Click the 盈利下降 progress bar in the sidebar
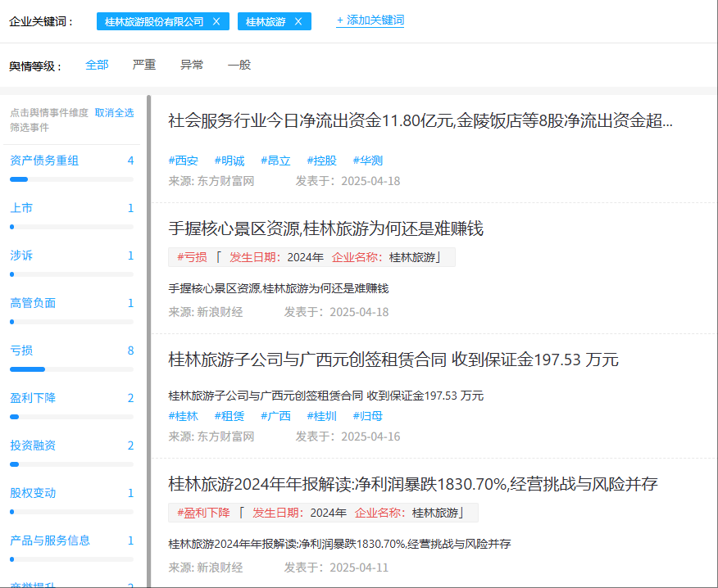Screen dimensions: 718x588 pyautogui.click(x=71, y=417)
